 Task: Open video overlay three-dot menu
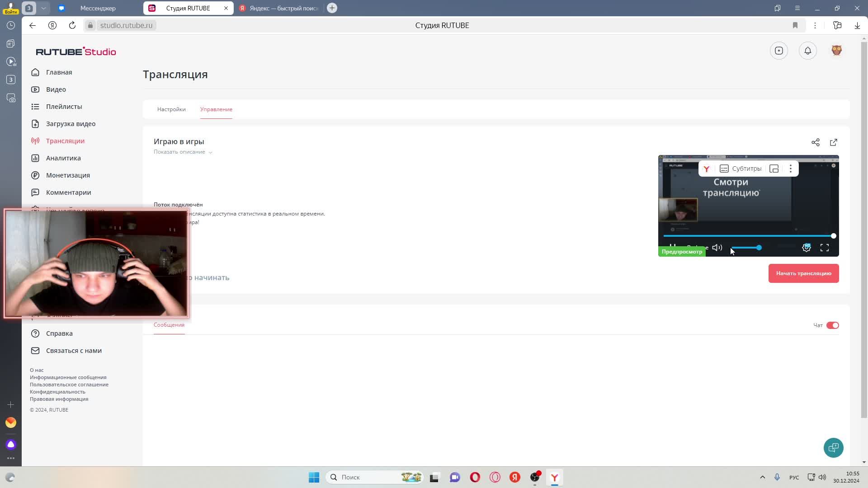791,169
